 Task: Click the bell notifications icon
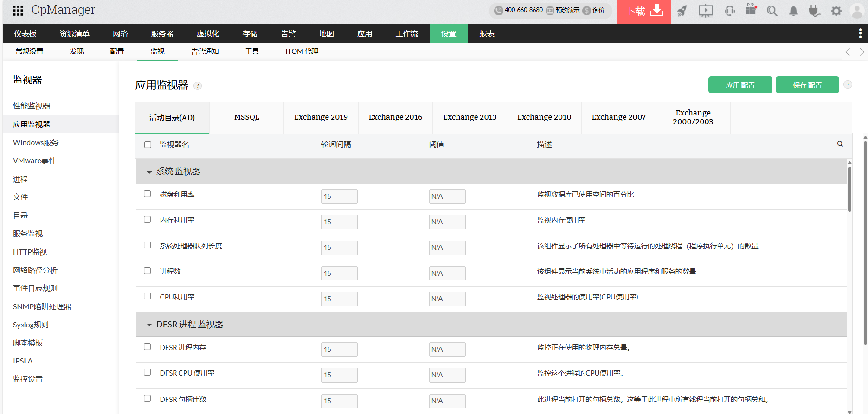793,11
